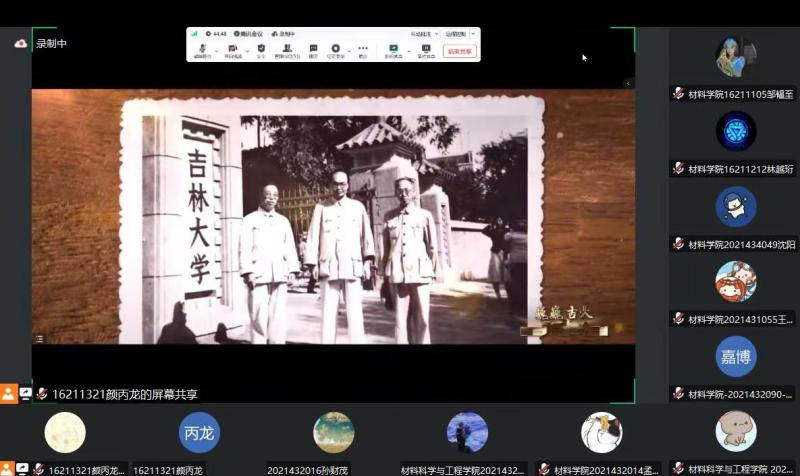
Task: Unmute the microphone in meeting toolbar
Action: pos(202,49)
